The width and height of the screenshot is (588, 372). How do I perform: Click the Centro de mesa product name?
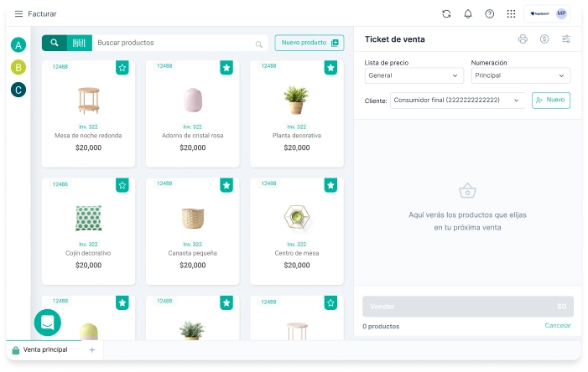click(297, 253)
